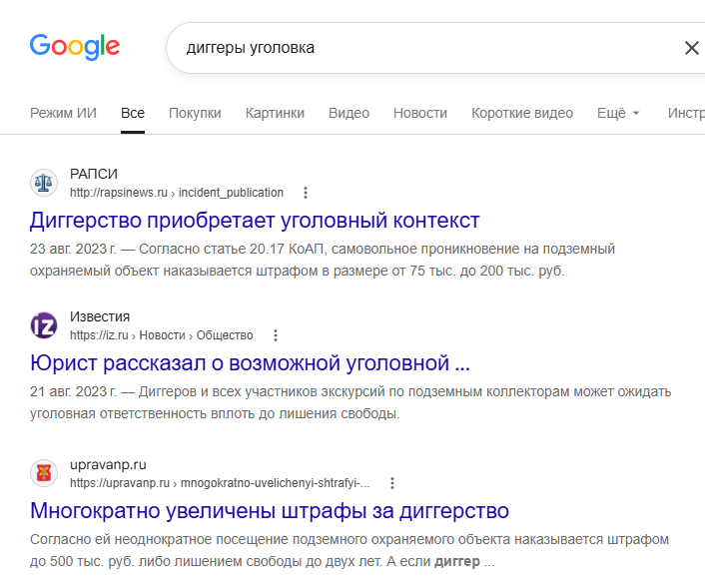Open the three-dot menu for the Известия result

pos(276,335)
